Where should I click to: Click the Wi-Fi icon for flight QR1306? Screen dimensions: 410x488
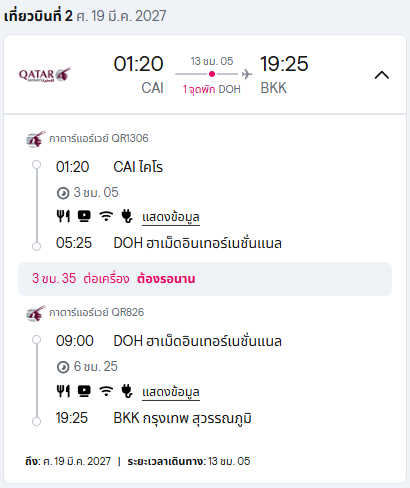click(x=106, y=216)
